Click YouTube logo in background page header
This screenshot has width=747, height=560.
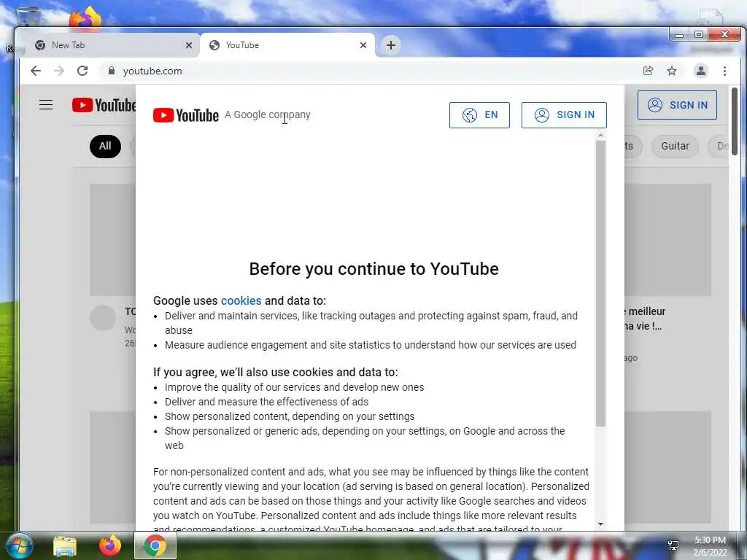coord(104,105)
